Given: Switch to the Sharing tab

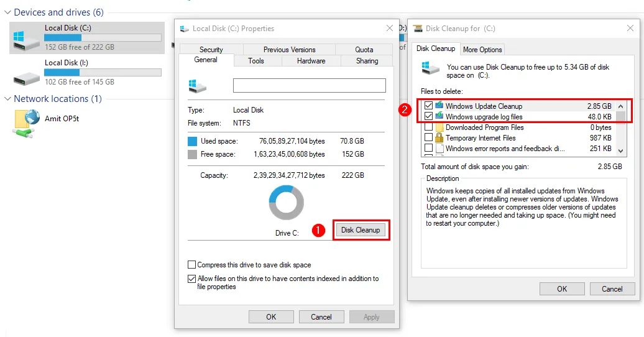Looking at the screenshot, I should 367,61.
